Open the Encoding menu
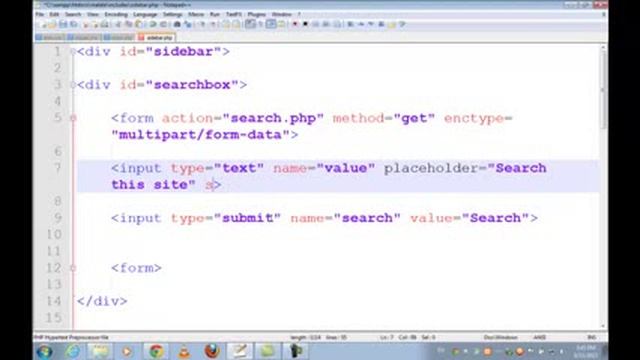 pyautogui.click(x=116, y=14)
